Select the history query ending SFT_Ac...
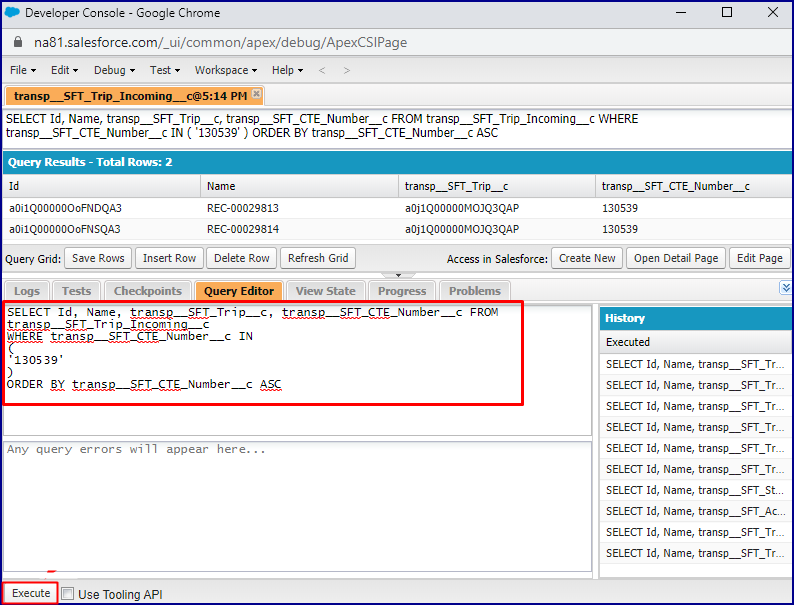The width and height of the screenshot is (794, 605). tap(696, 511)
